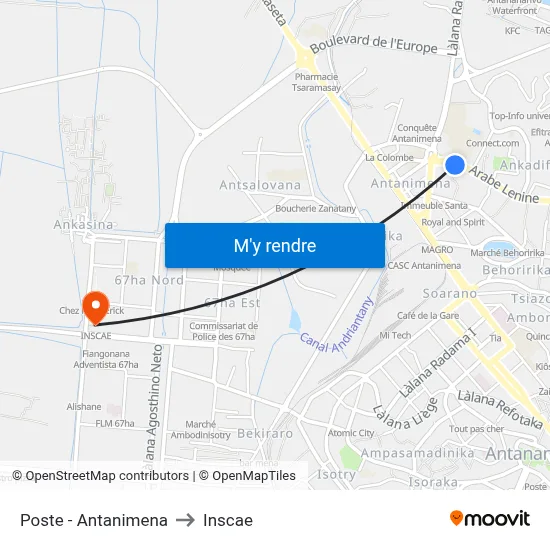
Task: Click the Canal Andriantany label
Action: pos(336,326)
